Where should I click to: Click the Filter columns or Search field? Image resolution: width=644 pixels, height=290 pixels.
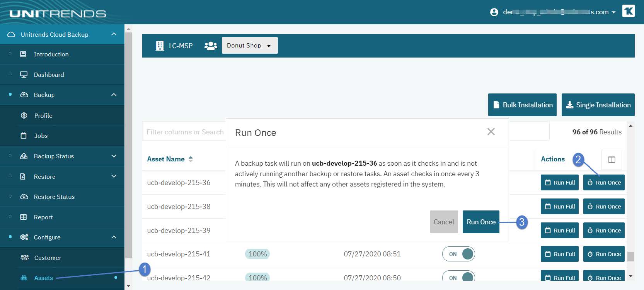(184, 132)
